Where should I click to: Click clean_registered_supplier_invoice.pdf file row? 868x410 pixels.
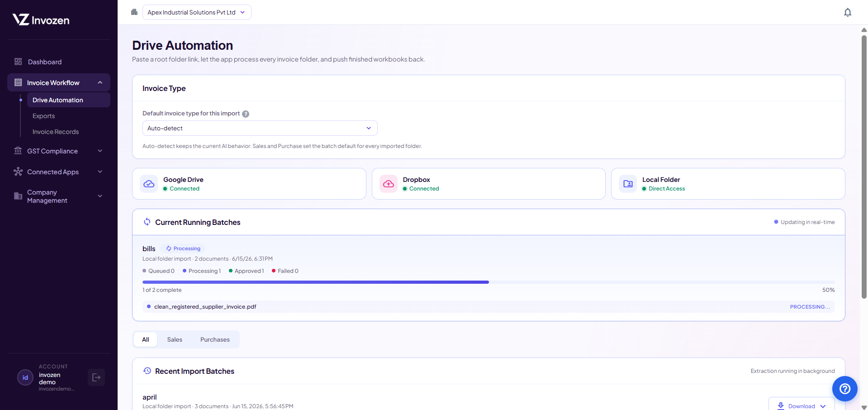pyautogui.click(x=489, y=306)
